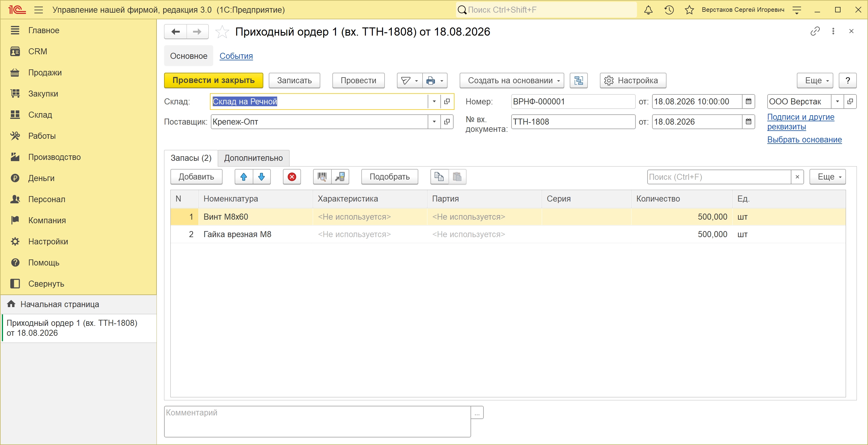Open table Еще menu
868x445 pixels.
point(827,177)
